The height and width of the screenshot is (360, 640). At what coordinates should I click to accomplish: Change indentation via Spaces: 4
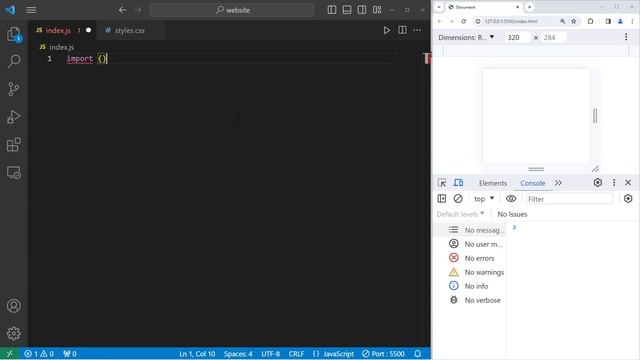[238, 354]
